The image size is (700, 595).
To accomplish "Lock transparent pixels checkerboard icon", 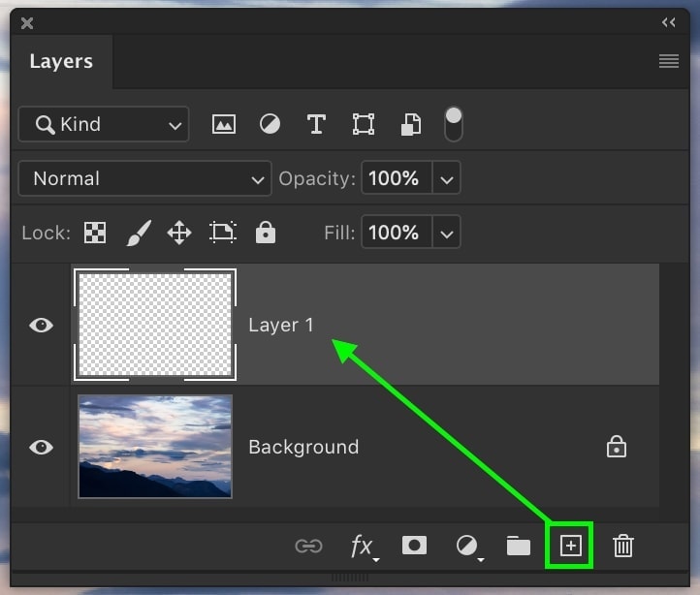I will click(95, 233).
